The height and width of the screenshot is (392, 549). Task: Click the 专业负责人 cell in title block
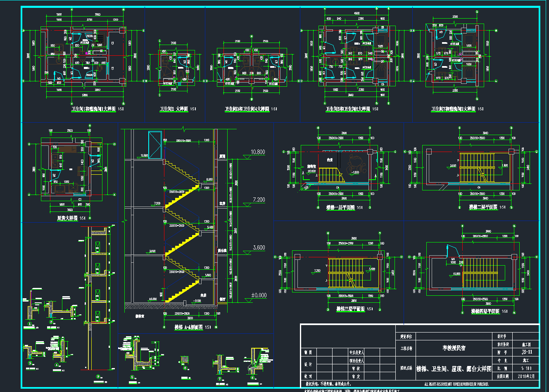pos(356,352)
